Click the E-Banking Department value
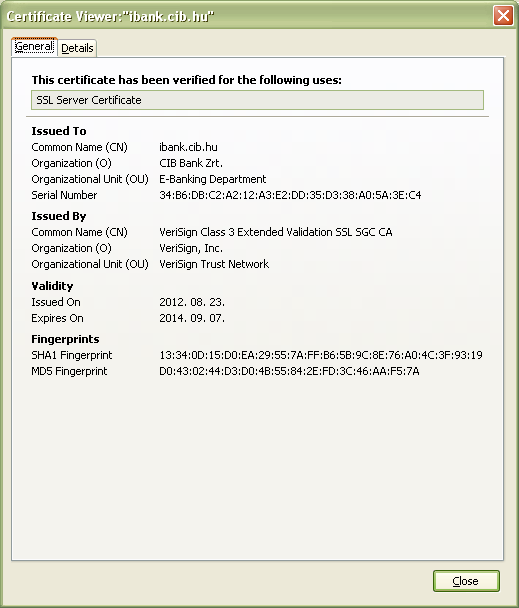This screenshot has width=519, height=608. pos(213,179)
